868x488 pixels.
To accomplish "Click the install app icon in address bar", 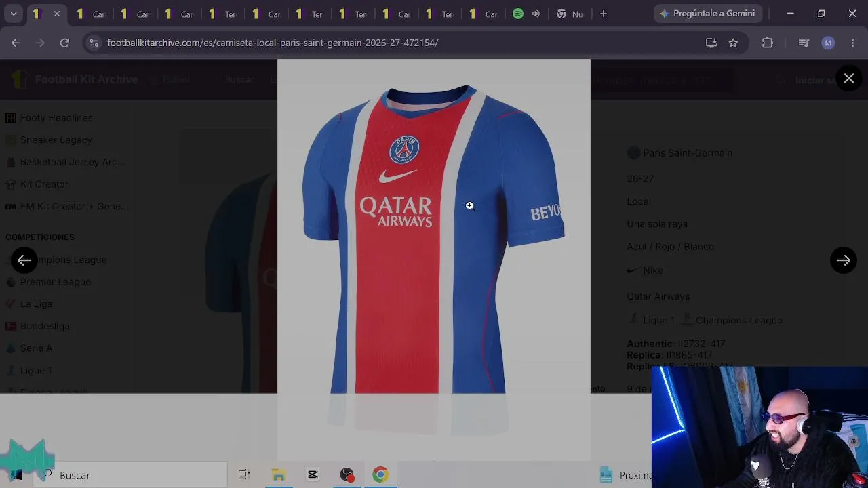I will tap(711, 43).
